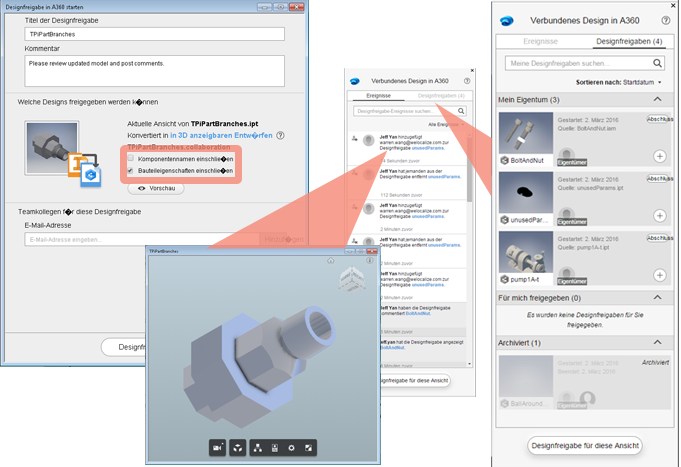Click Abschluss on the pump1A-t card

(659, 238)
